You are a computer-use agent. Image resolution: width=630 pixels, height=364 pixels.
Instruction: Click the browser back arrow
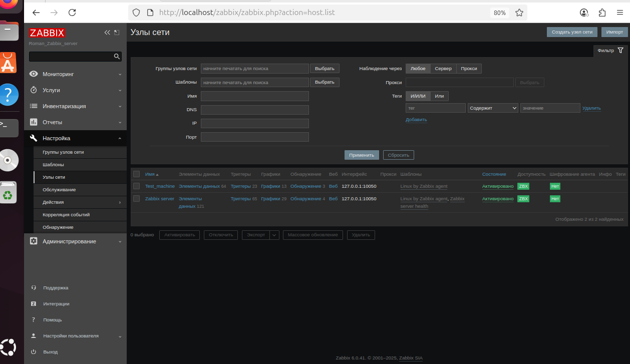click(x=36, y=13)
